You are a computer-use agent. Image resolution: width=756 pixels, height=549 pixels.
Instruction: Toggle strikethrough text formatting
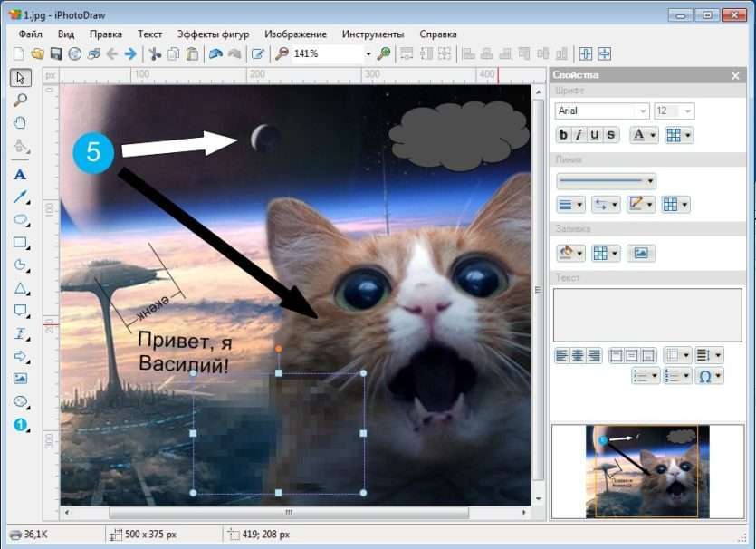click(x=611, y=135)
